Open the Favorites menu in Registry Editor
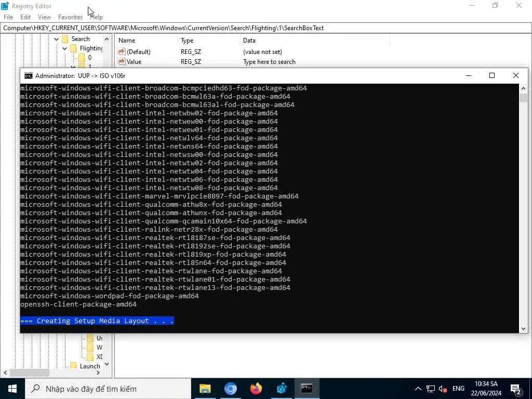532x399 pixels. click(x=70, y=17)
